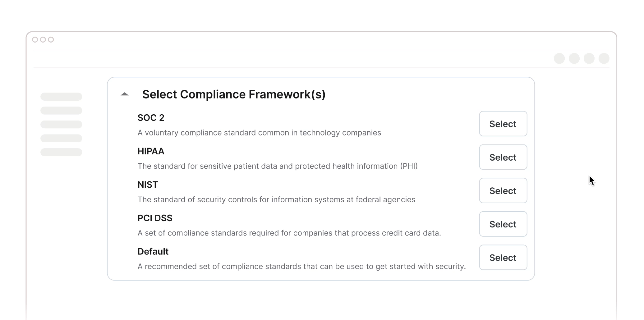Click the second circular icon in top-right toolbar

coord(574,58)
